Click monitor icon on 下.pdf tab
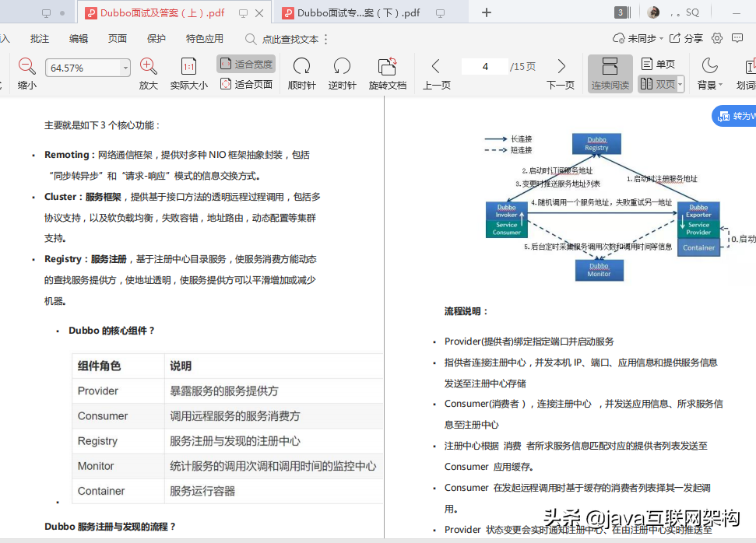This screenshot has width=756, height=543. click(x=440, y=13)
